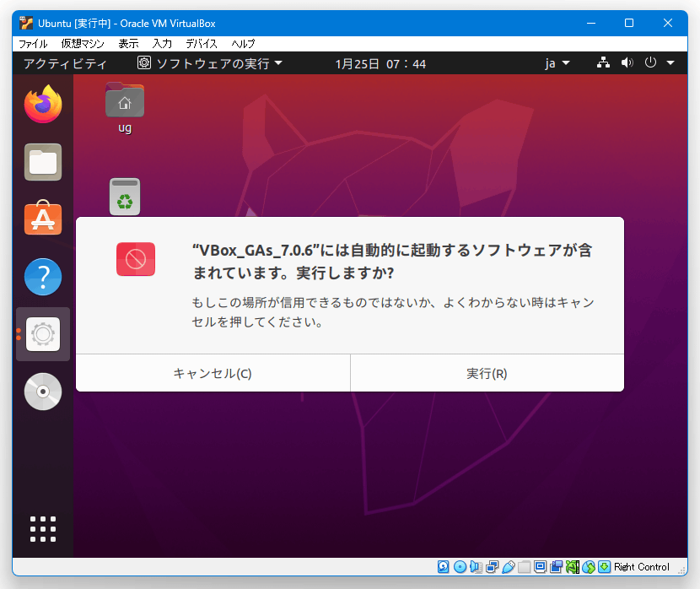This screenshot has width=700, height=589.
Task: Click アクティビティ in the top bar
Action: click(65, 64)
